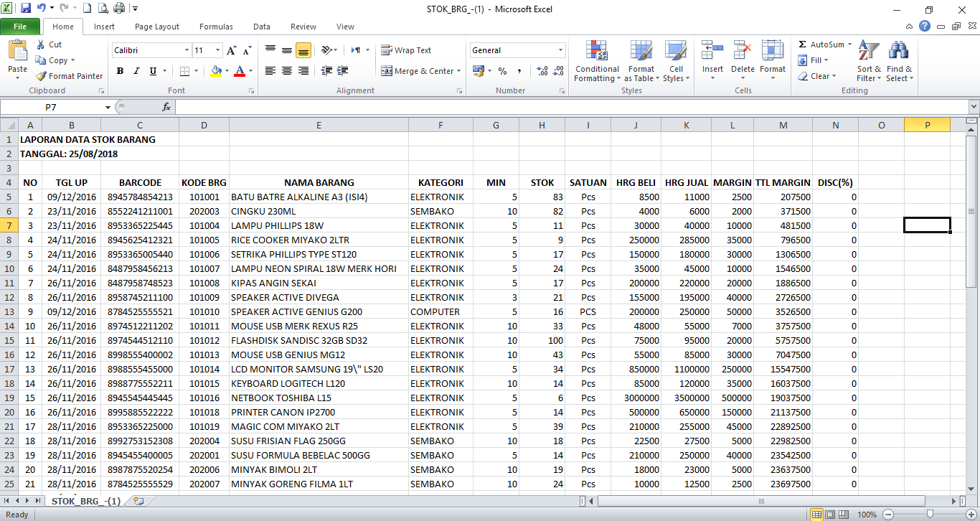
Task: Increase decimal places
Action: click(542, 71)
